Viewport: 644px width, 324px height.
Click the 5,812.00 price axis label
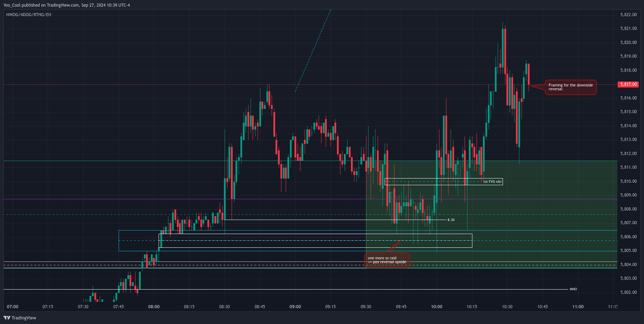tap(629, 154)
